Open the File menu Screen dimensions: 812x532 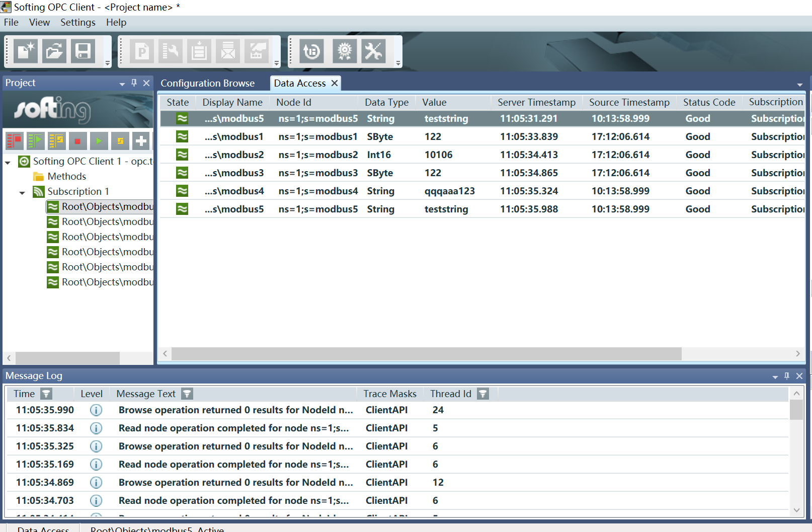point(11,22)
